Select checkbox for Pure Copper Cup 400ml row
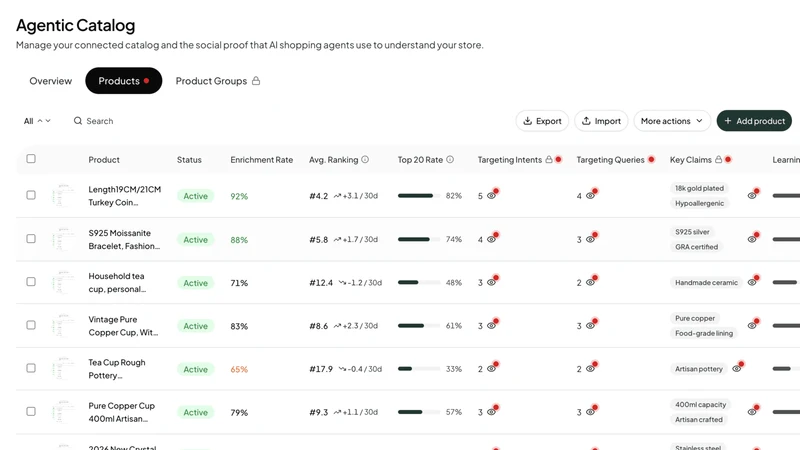This screenshot has height=450, width=800. 31,411
